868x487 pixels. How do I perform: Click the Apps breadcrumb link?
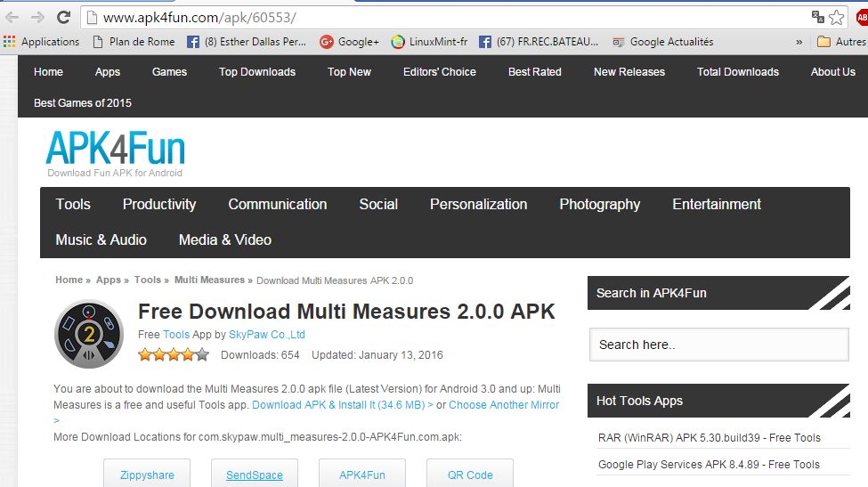click(x=109, y=280)
